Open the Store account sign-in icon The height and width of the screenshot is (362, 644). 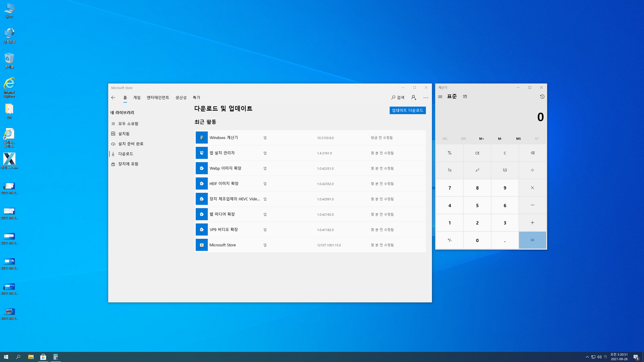click(x=414, y=97)
